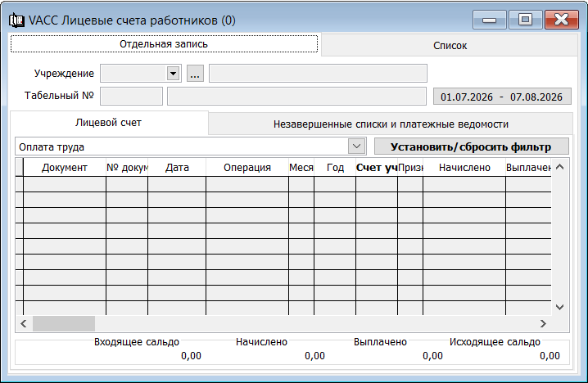588x383 pixels.
Task: Expand the Учреждение dropdown arrow
Action: click(x=173, y=73)
